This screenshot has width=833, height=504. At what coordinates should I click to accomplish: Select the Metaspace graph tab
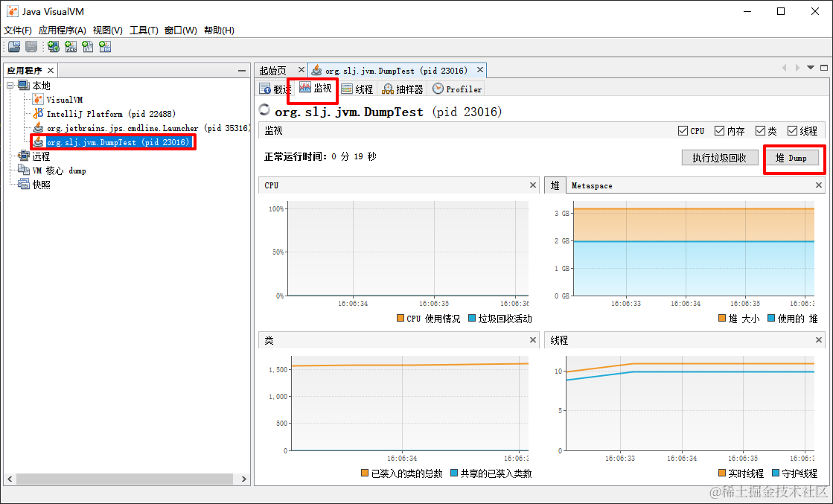pos(592,185)
